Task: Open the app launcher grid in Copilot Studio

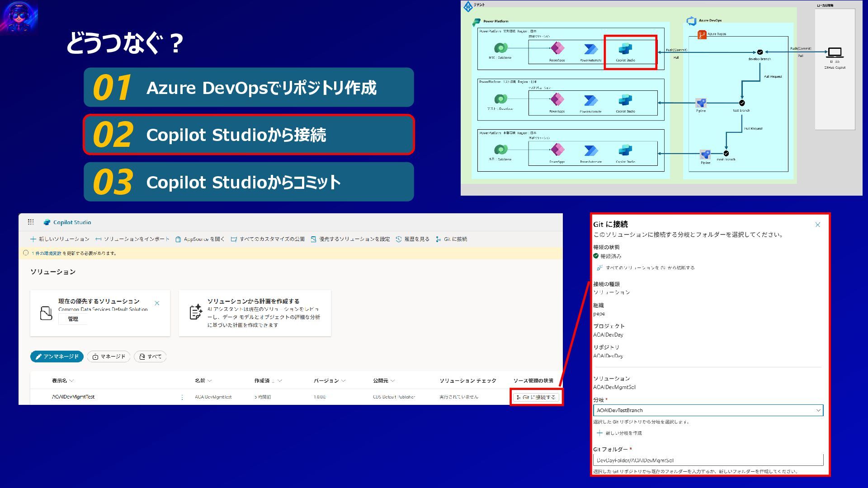Action: coord(31,222)
